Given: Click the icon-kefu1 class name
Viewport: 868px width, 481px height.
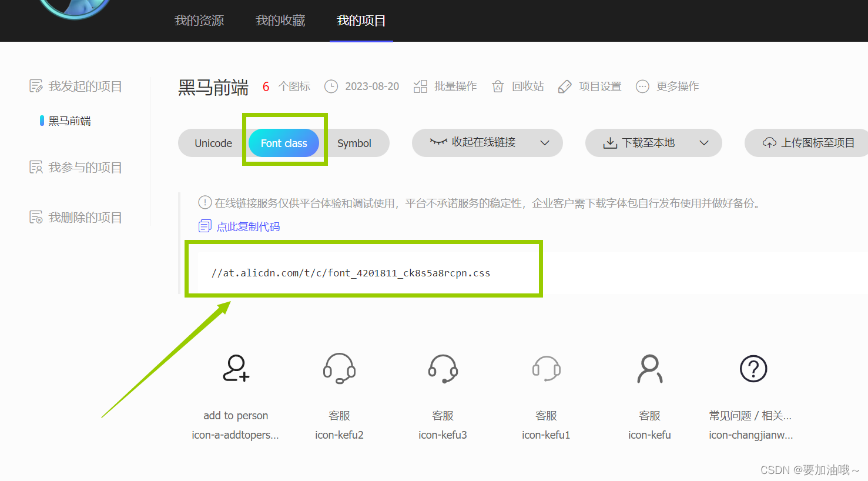Looking at the screenshot, I should [546, 435].
